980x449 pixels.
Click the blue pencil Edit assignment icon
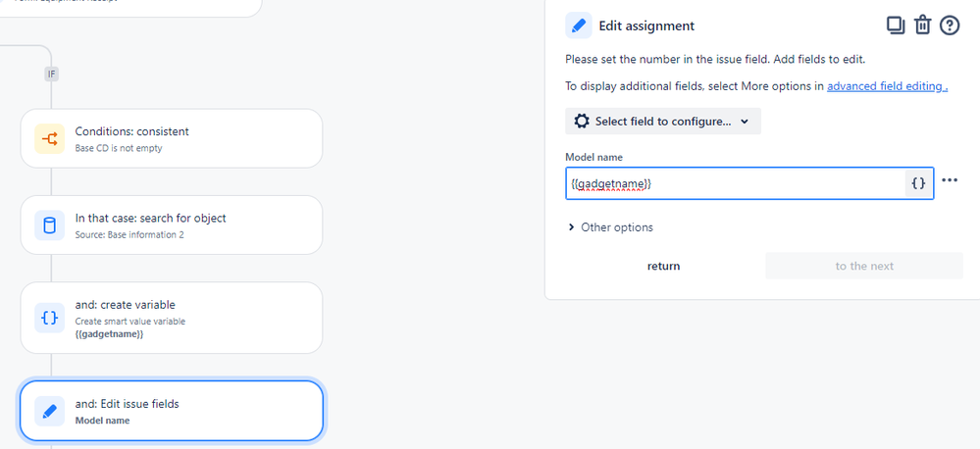(x=579, y=25)
